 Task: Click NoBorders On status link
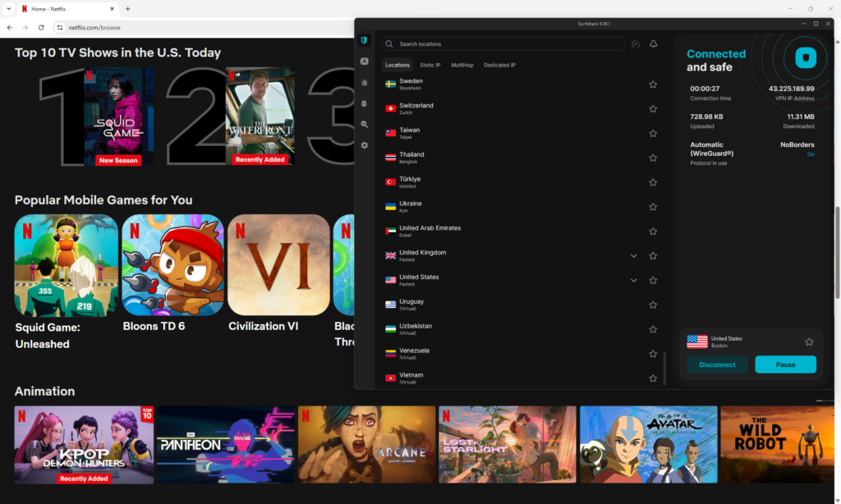[x=811, y=154]
